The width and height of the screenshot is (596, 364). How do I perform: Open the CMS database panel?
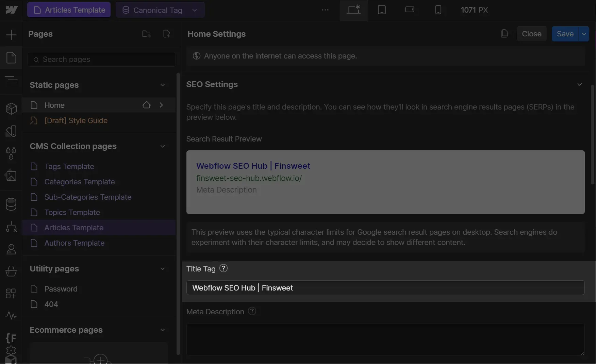(11, 204)
